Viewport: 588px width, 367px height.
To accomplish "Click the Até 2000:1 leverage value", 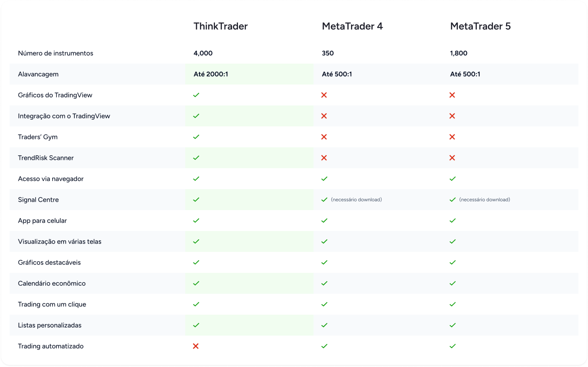I will point(211,74).
